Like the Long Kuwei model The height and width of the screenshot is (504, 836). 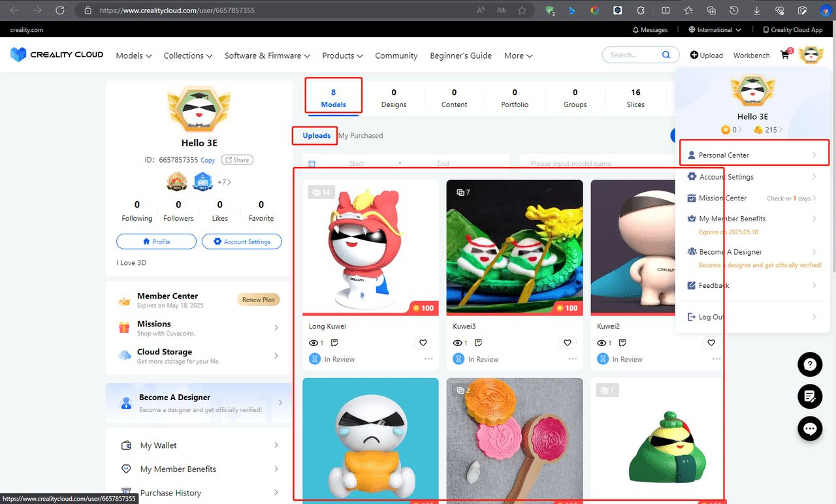coord(423,343)
